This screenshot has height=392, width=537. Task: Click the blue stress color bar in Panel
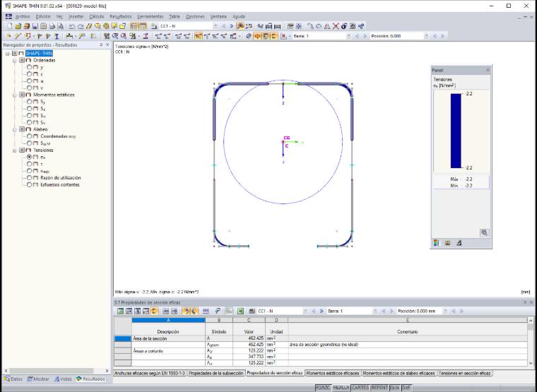click(x=456, y=131)
